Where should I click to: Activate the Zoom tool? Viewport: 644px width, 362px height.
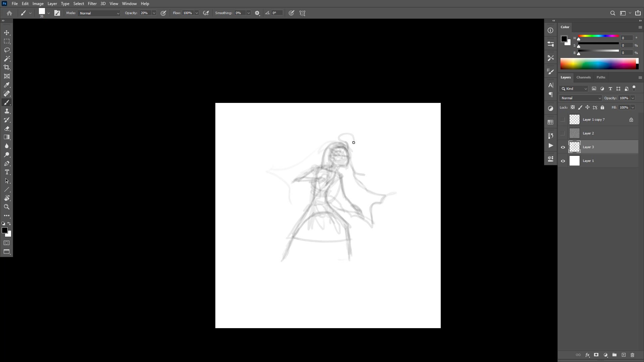point(7,207)
